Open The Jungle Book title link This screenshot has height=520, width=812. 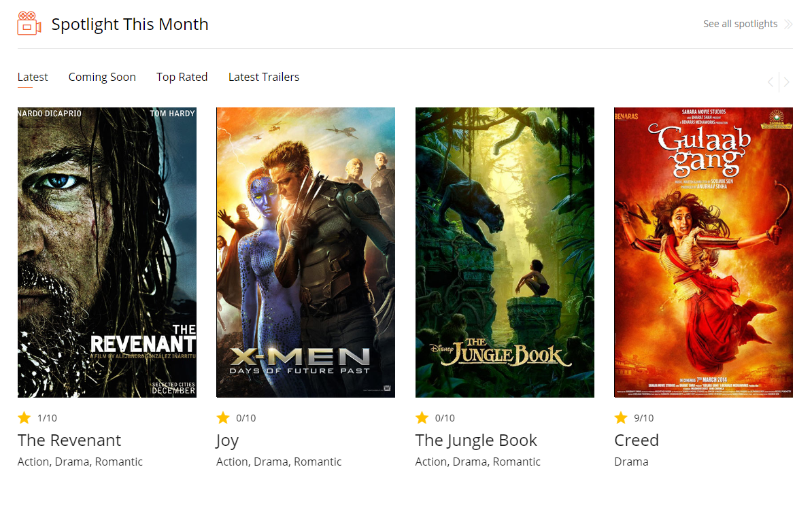click(x=476, y=441)
